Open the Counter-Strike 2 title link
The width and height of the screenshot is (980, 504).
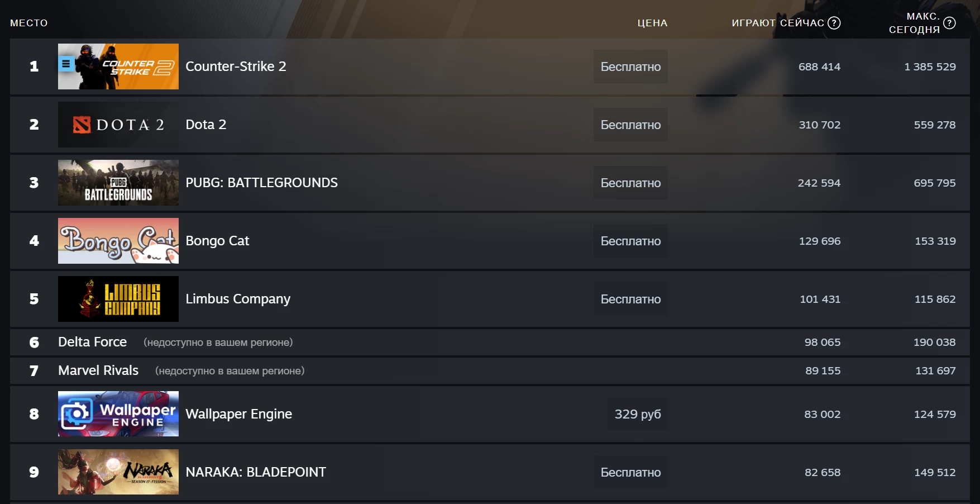pos(236,66)
